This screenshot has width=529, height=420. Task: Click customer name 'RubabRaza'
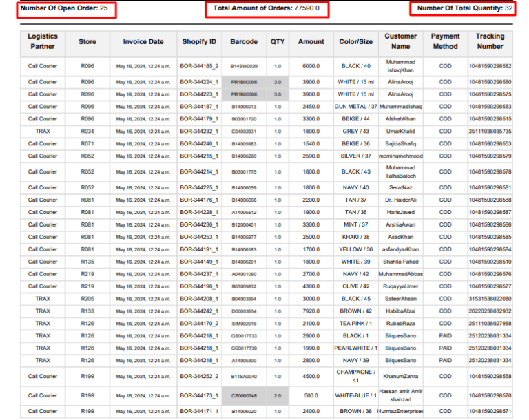400,324
